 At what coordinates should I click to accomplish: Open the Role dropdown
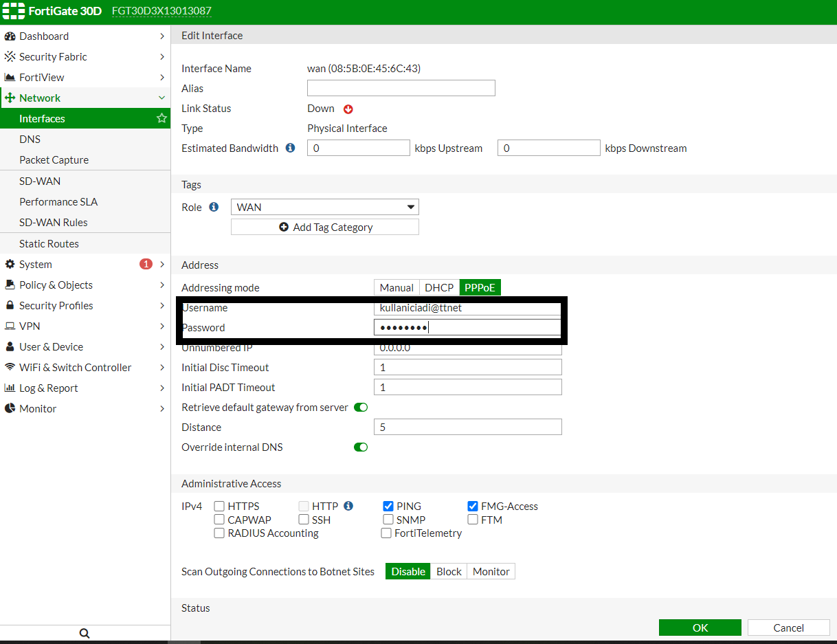click(x=325, y=207)
